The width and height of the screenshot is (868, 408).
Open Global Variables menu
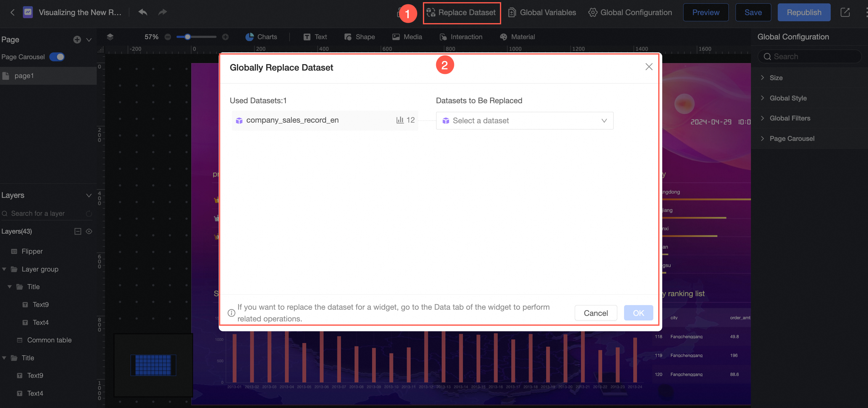click(x=542, y=12)
